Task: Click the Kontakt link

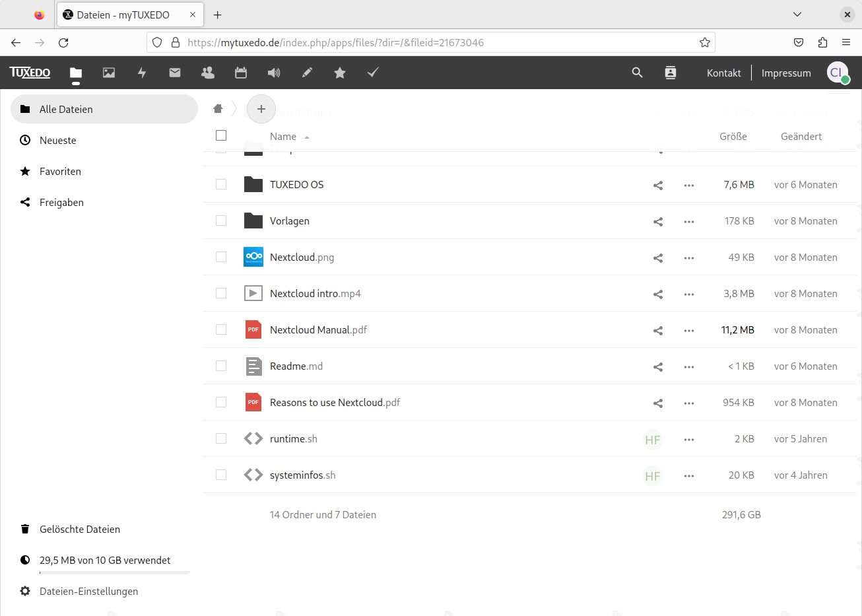Action: 724,73
